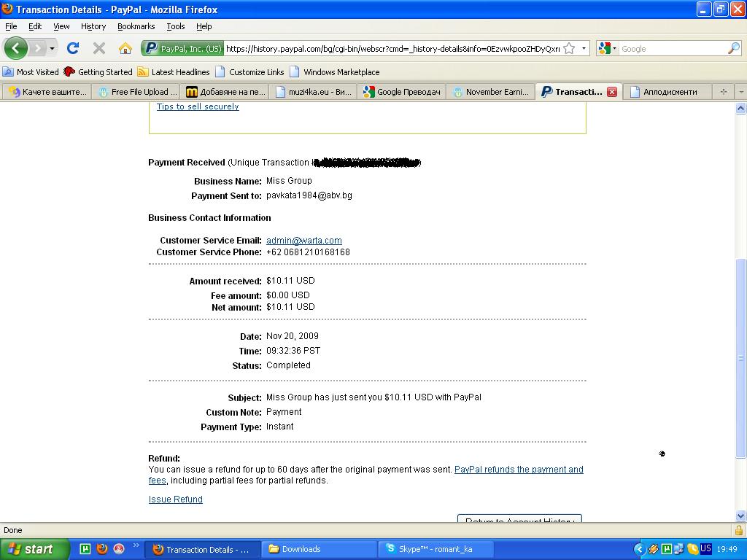Screen dimensions: 747x560
Task: Show PayPal, Inc. site identity info
Action: click(x=183, y=49)
